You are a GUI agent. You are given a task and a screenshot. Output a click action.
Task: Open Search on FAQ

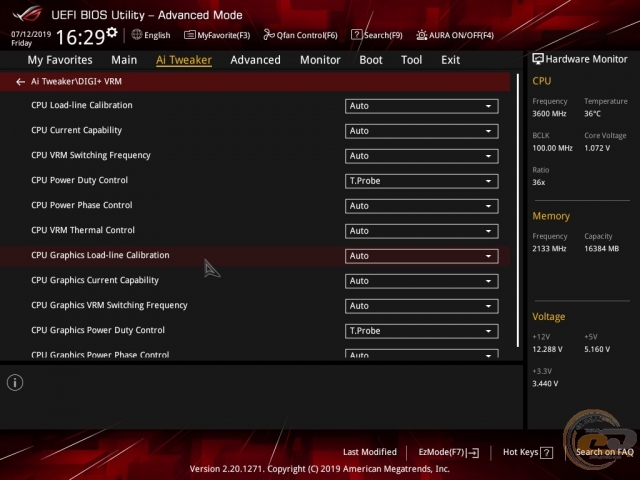pos(604,452)
